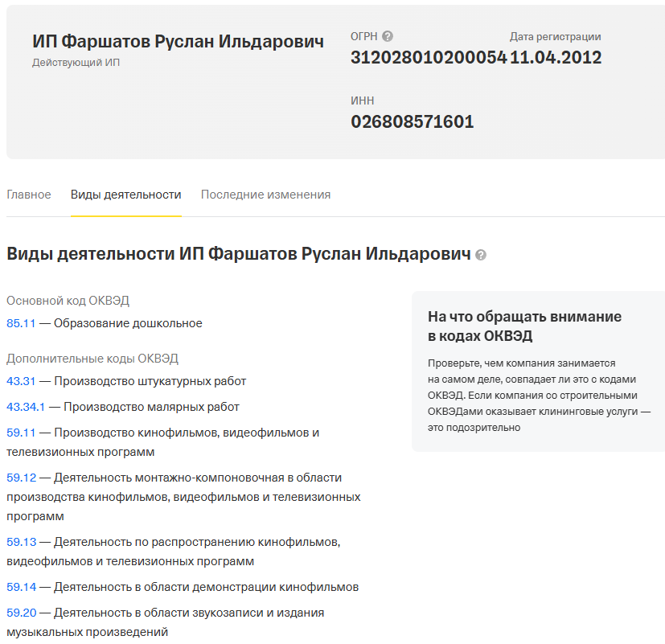Image resolution: width=665 pixels, height=644 pixels.
Task: Select the ИНН number 026808571601
Action: coord(413,121)
